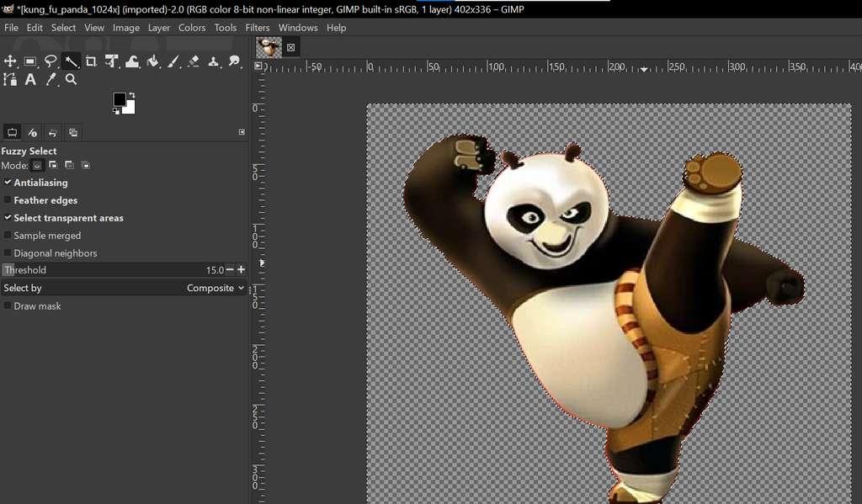Select the Paths tool
Image resolution: width=862 pixels, height=504 pixels.
10,80
